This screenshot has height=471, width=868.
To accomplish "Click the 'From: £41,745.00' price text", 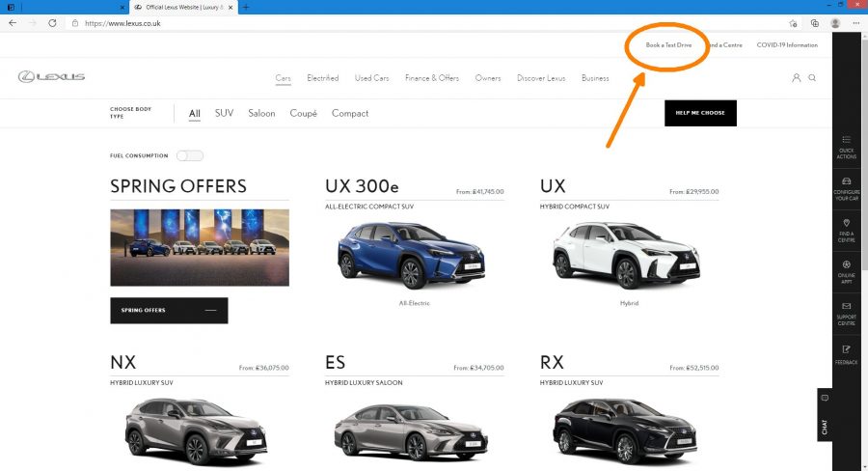I will tap(480, 192).
